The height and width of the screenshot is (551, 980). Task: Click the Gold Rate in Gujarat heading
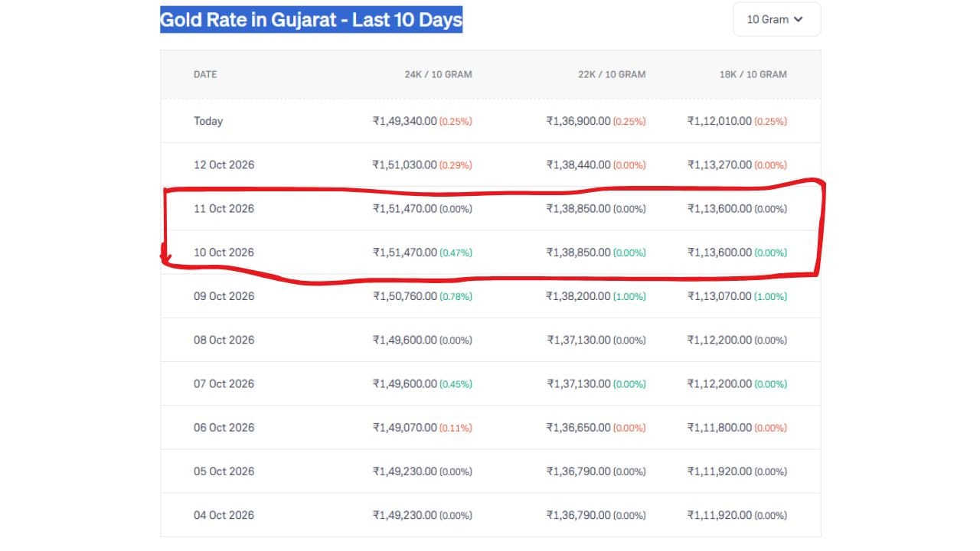[x=311, y=19]
